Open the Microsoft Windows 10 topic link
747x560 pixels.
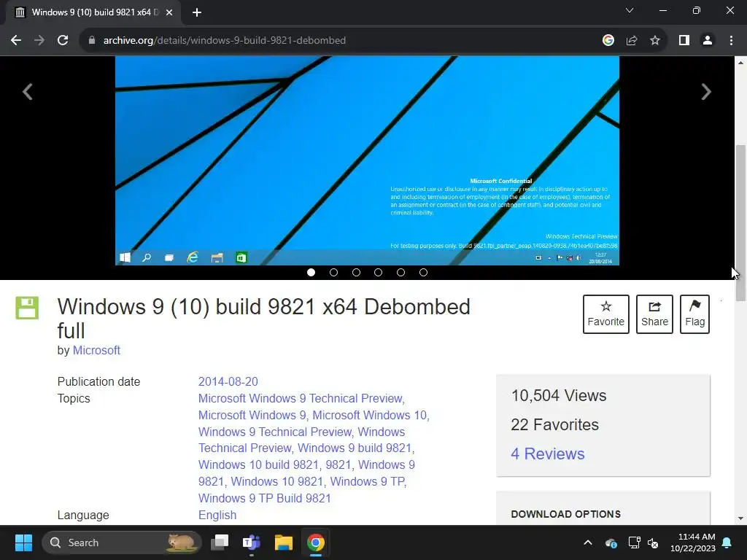[369, 415]
